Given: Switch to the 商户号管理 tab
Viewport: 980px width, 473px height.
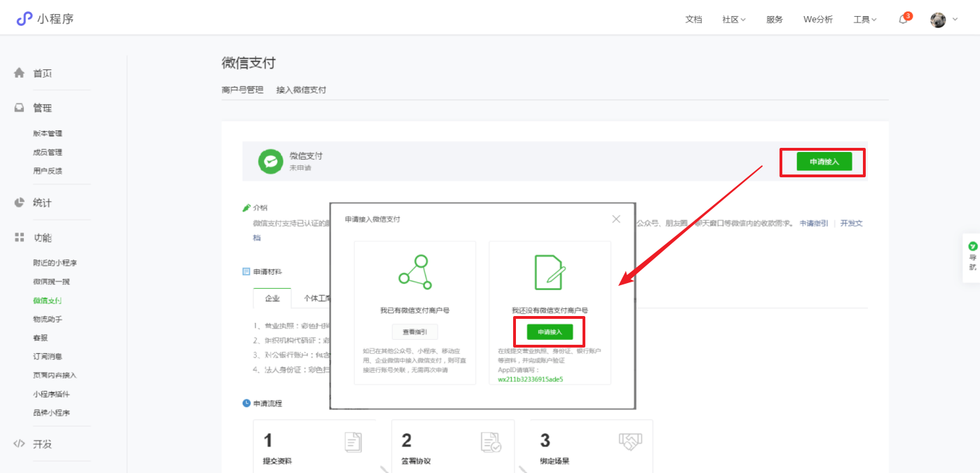Looking at the screenshot, I should tap(243, 90).
